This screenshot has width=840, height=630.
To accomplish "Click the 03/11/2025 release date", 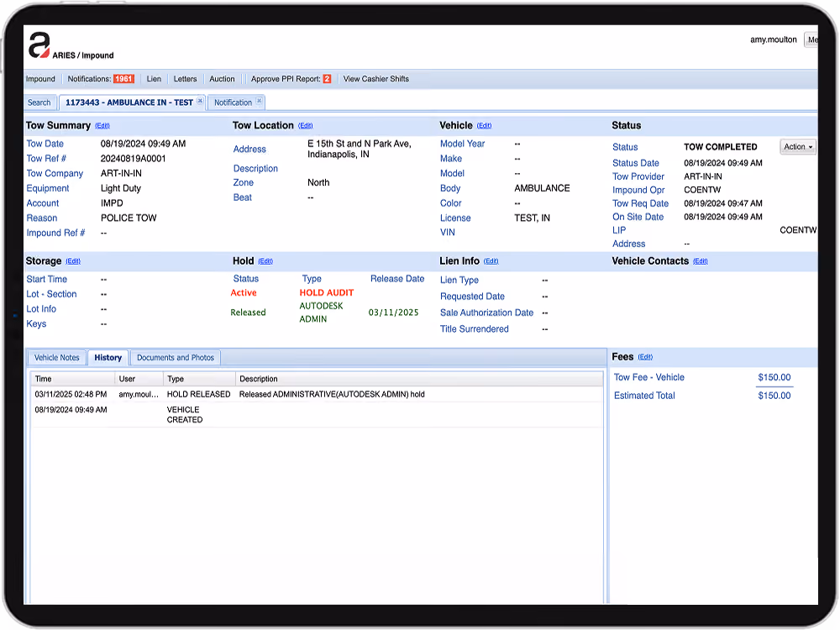I will click(394, 312).
